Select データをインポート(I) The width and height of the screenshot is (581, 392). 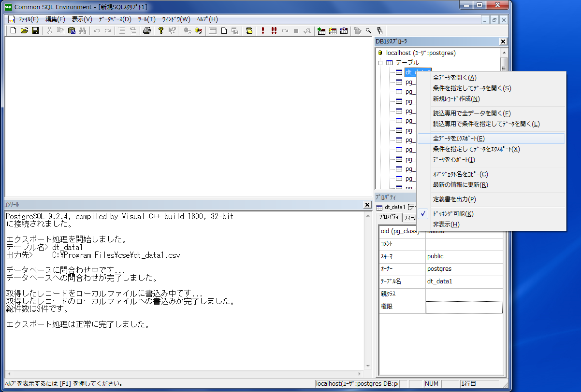click(491, 160)
